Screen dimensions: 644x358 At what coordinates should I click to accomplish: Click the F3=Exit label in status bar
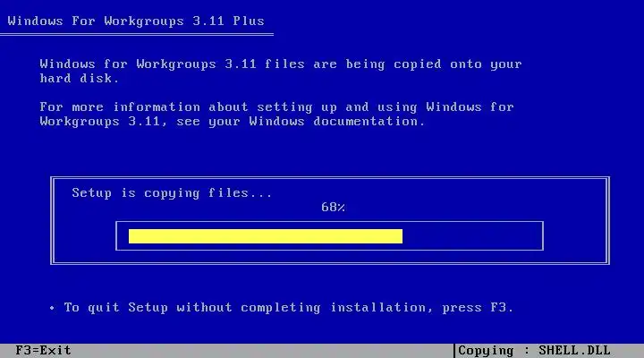(x=43, y=351)
